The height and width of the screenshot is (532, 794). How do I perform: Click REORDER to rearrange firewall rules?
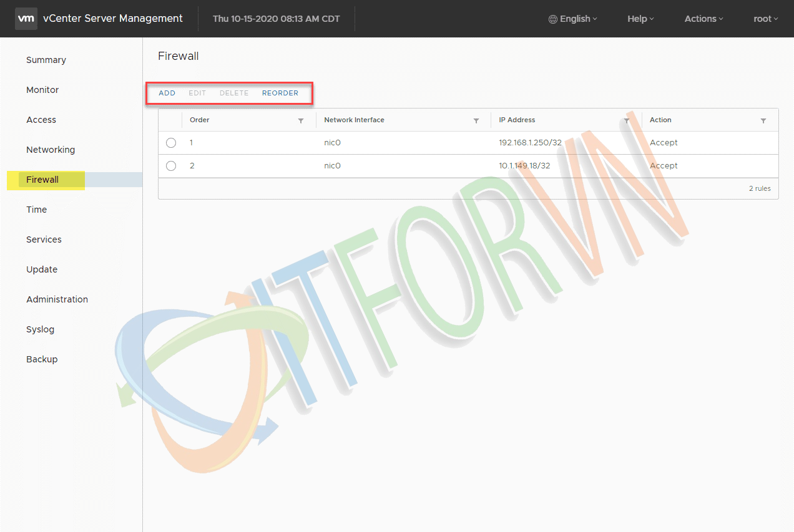tap(280, 93)
